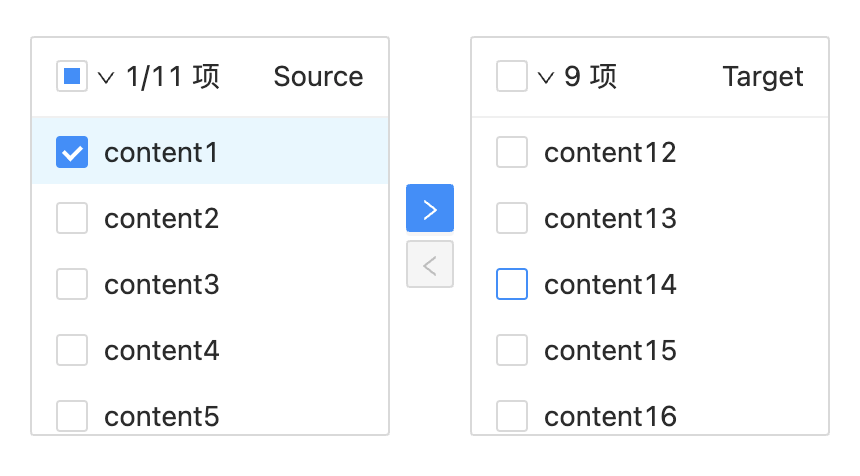Click the content4 list item text
Screen dimensions: 860x476
pyautogui.click(x=161, y=350)
